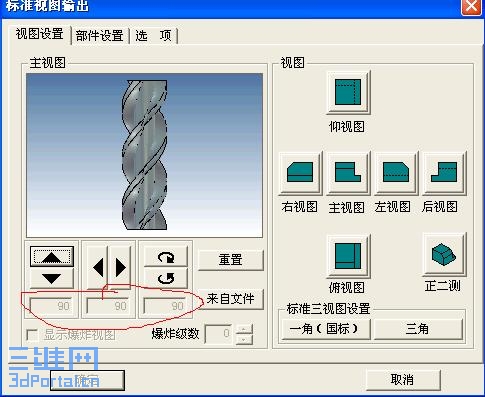The height and width of the screenshot is (397, 485).
Task: Click the first angle field under the up/down arrows
Action: tap(51, 306)
